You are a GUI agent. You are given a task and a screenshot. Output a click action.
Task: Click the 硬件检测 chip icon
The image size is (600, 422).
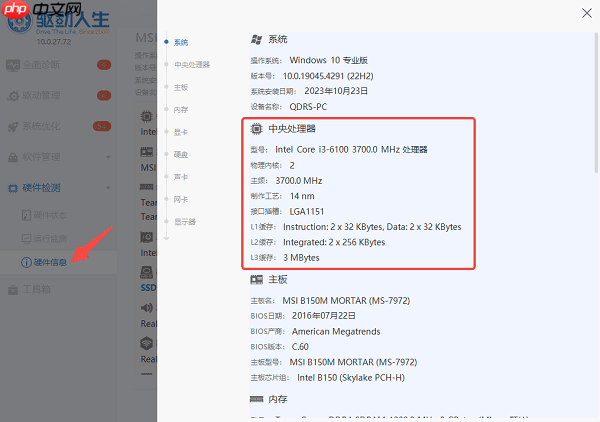(13, 188)
